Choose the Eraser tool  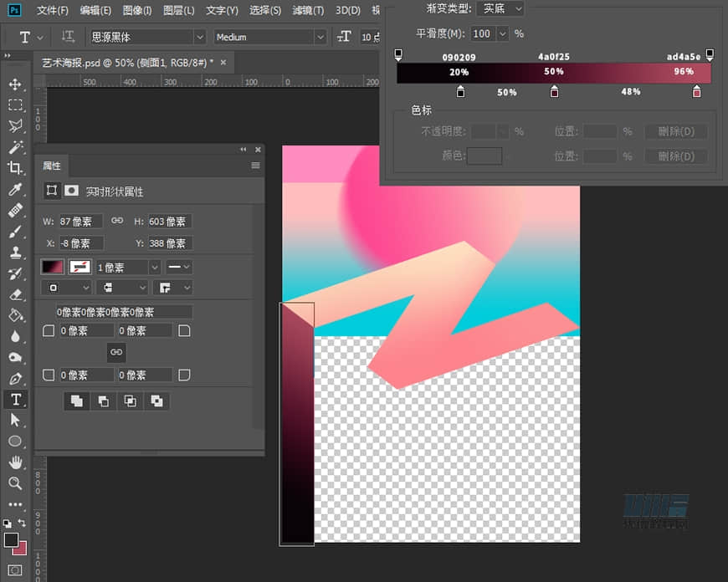tap(15, 294)
